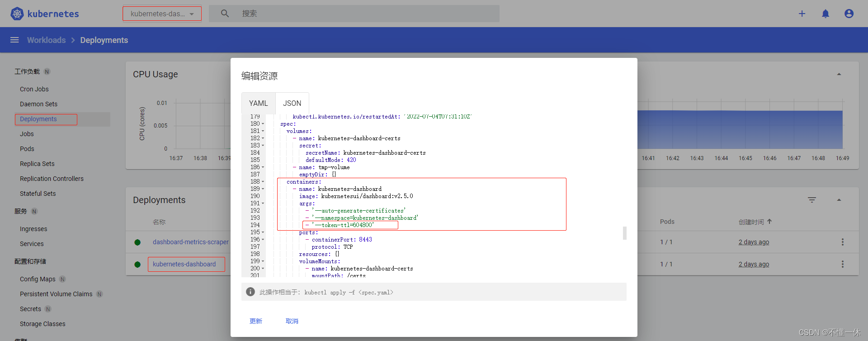Open Services in sidebar

(32, 244)
